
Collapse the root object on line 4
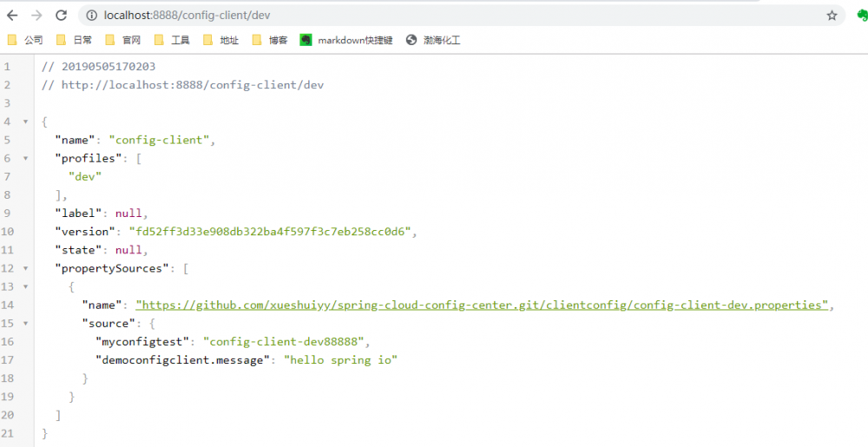[x=25, y=122]
